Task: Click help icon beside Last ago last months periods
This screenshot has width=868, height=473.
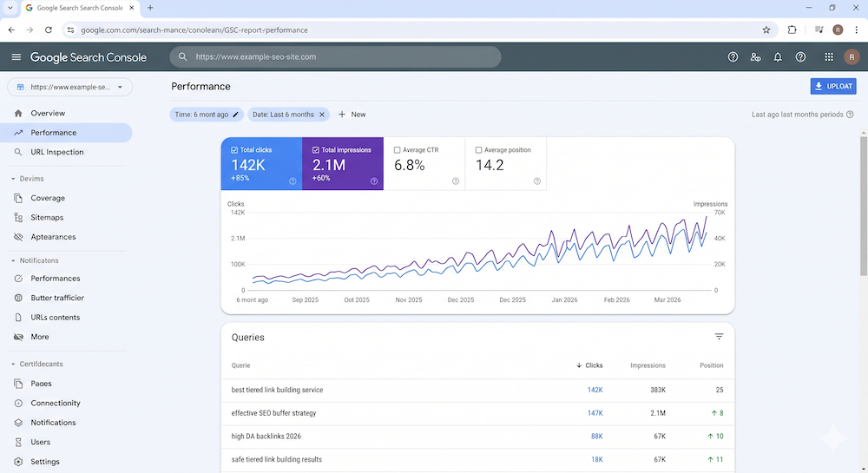Action: point(850,115)
